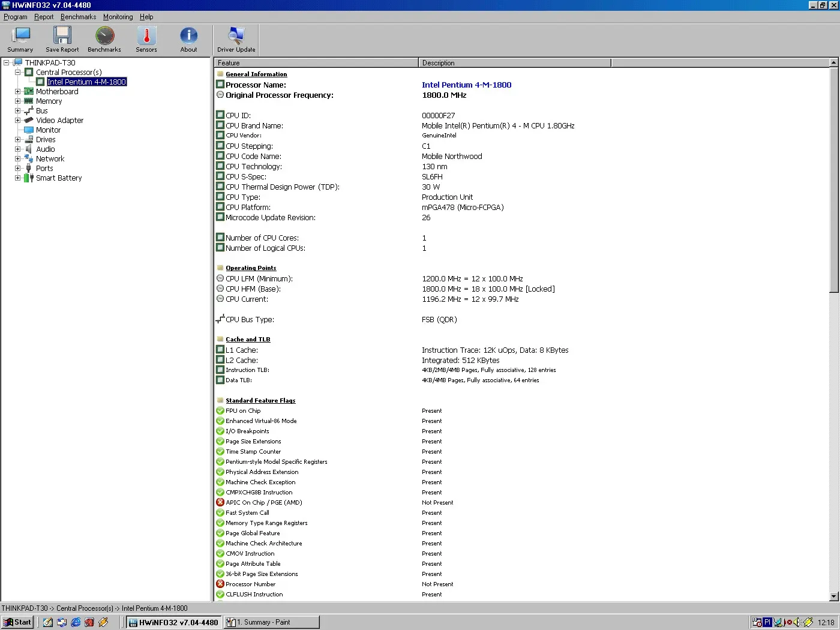Open the Sensors thermometer icon
The image size is (840, 630).
pos(146,40)
